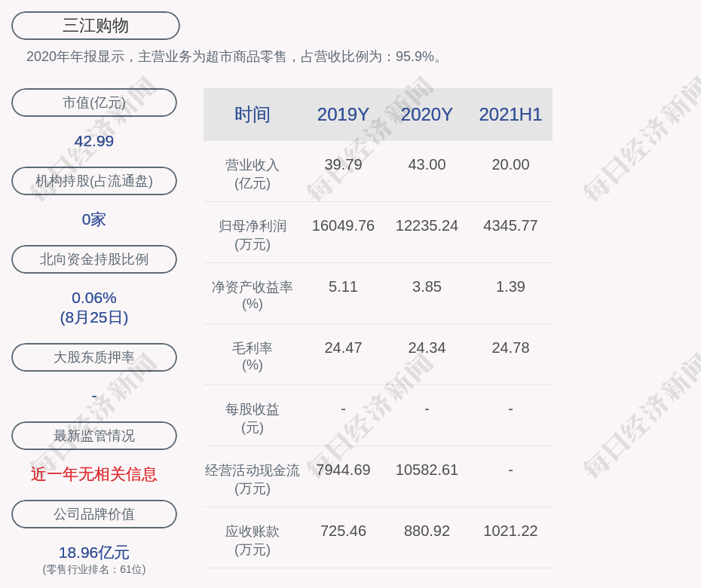This screenshot has height=588, width=701.
Task: Click the 毛利率 2021H1 value 24.78
Action: (510, 348)
